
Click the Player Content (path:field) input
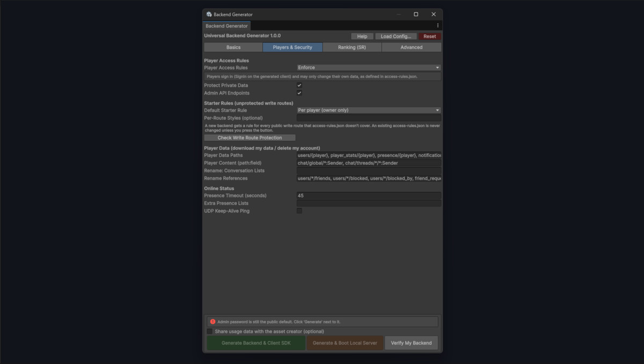(369, 163)
